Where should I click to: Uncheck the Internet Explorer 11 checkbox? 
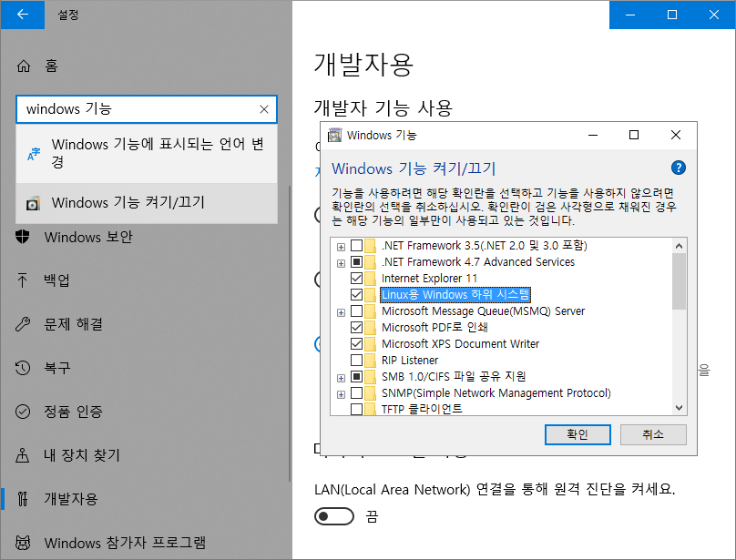[357, 279]
